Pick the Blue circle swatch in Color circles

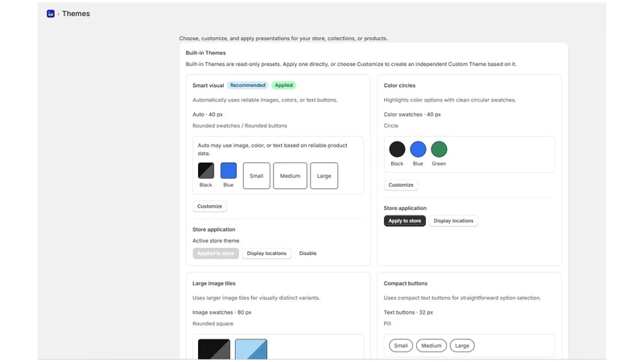[418, 149]
